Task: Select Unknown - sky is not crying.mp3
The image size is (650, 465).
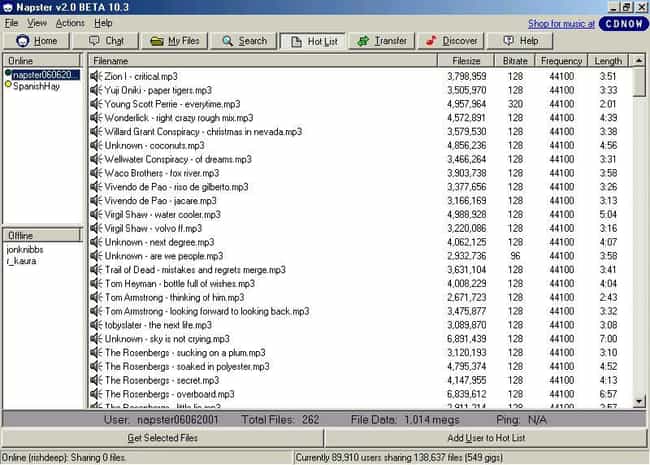Action: coord(167,339)
